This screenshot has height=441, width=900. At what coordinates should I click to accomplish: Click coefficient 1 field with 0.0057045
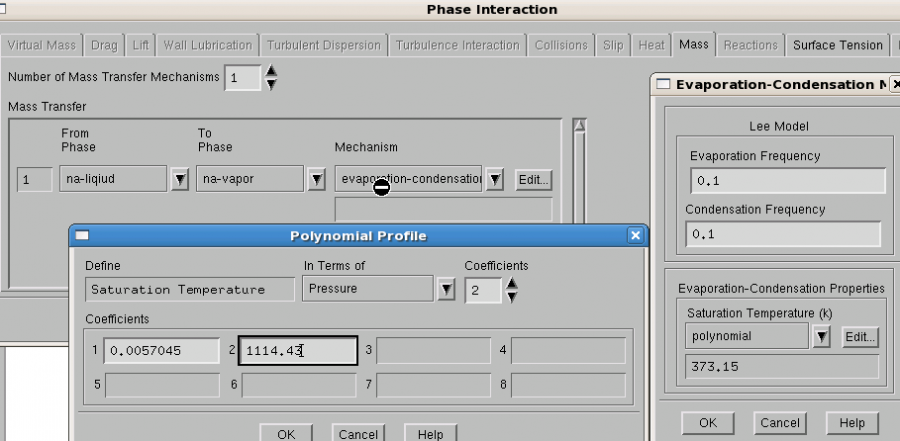[x=161, y=351]
